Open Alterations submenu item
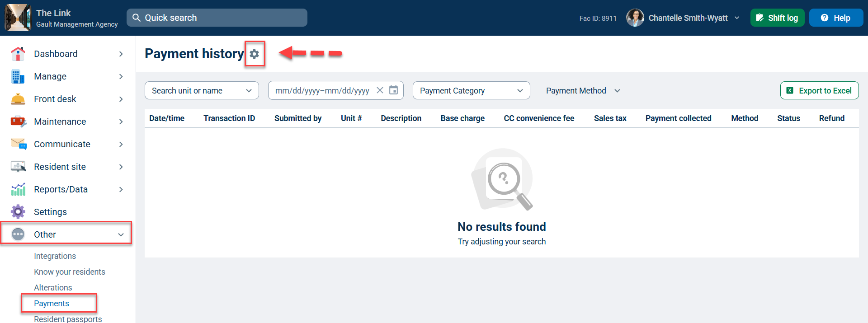 point(53,288)
